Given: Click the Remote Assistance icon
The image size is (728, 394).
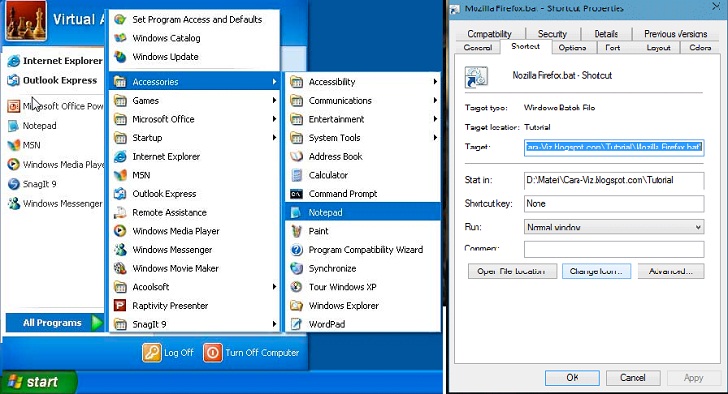Looking at the screenshot, I should pyautogui.click(x=120, y=213).
